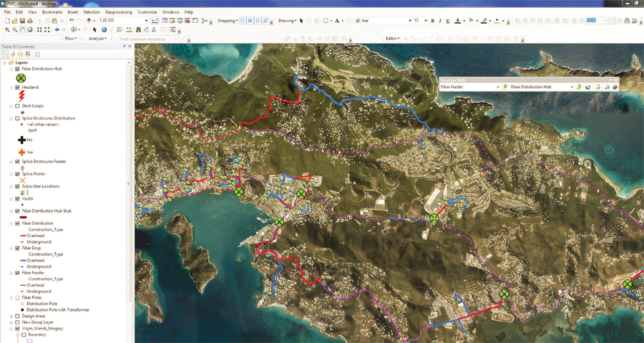Screen dimensions: 644x343
Task: Open the map scale 1:25,000 dropdown
Action: click(146, 21)
